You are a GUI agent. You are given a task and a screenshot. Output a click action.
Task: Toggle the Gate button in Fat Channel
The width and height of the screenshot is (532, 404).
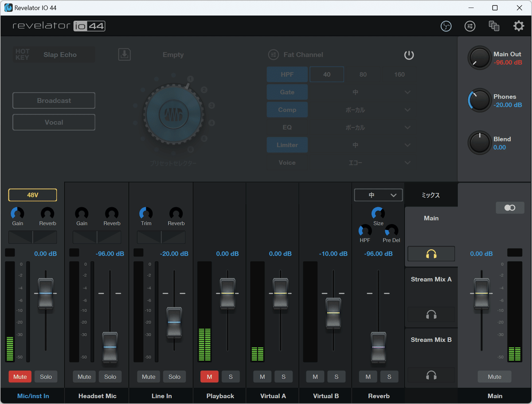[x=287, y=92]
